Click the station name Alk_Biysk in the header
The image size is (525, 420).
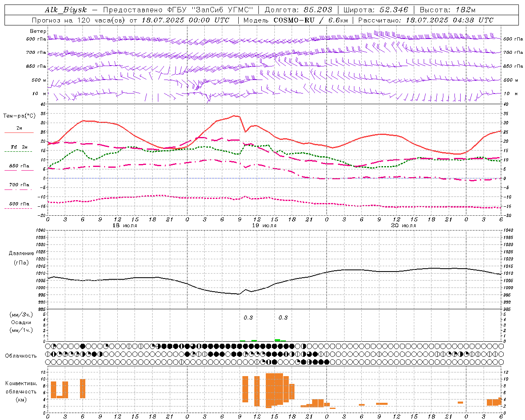point(66,10)
